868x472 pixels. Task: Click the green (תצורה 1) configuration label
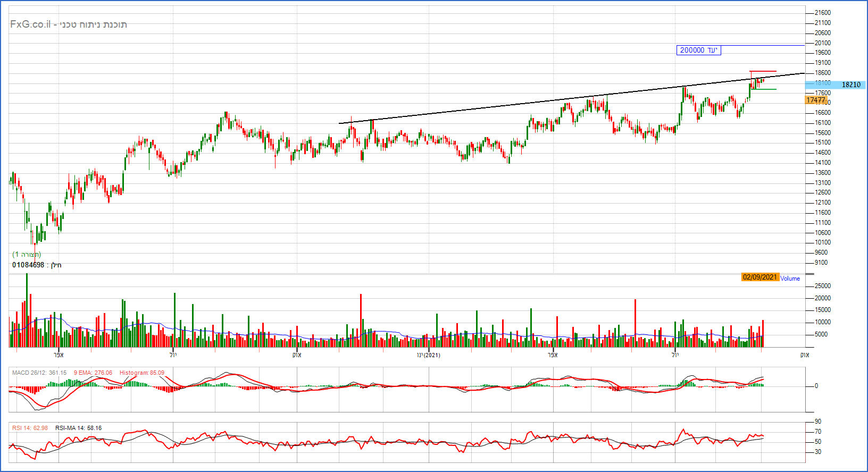27,254
